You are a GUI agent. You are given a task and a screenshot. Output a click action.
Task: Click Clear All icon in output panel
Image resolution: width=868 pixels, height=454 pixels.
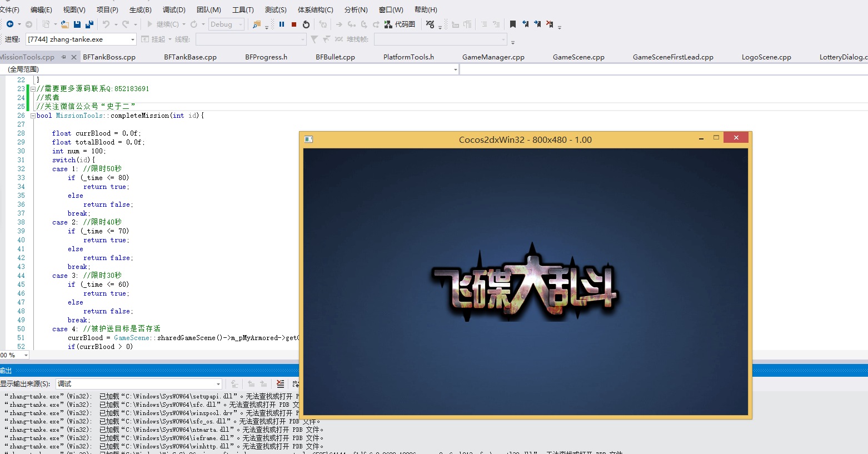[x=280, y=383]
